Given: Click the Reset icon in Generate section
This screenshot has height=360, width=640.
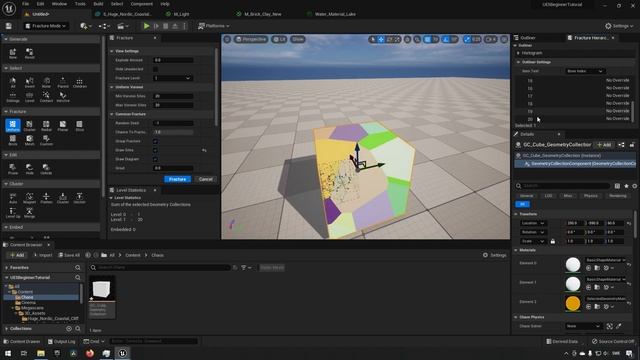Looking at the screenshot, I should click(x=29, y=53).
